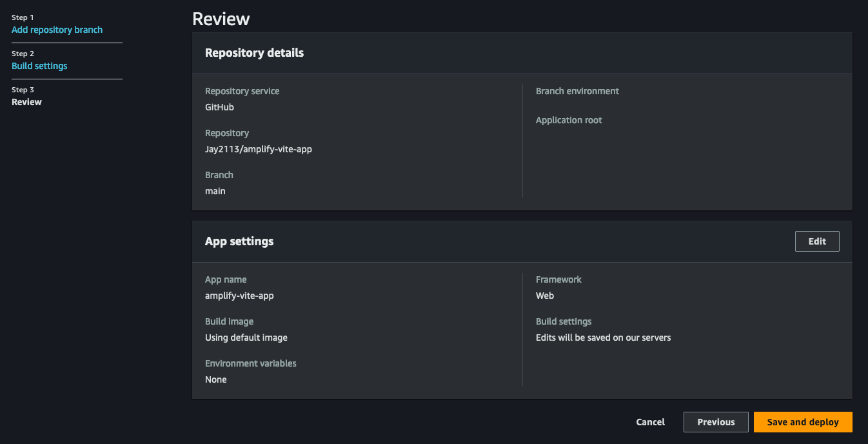Click the Save and deploy button
Image resolution: width=868 pixels, height=444 pixels.
point(803,422)
